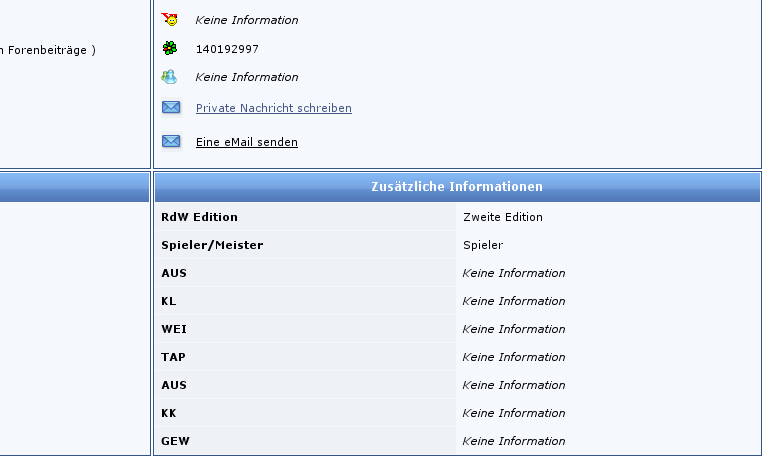Click the TAP attribute label

coord(172,357)
